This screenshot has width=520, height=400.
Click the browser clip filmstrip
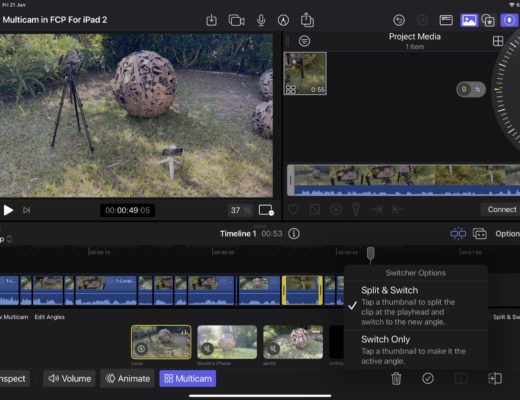(x=403, y=180)
